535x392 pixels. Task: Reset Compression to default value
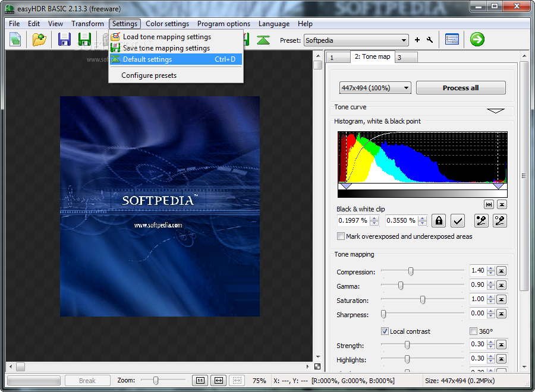[x=501, y=271]
